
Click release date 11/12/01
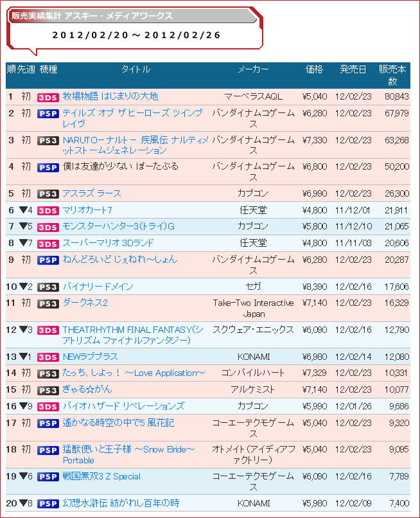point(353,210)
